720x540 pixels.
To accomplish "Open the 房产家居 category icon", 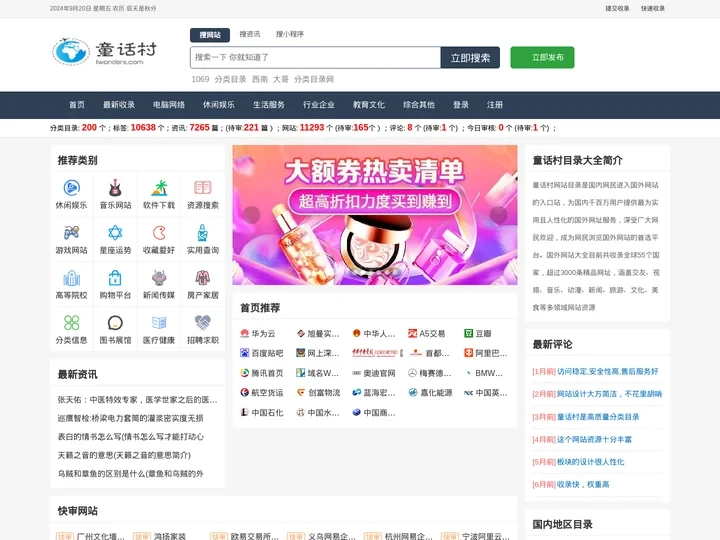I will [x=202, y=278].
